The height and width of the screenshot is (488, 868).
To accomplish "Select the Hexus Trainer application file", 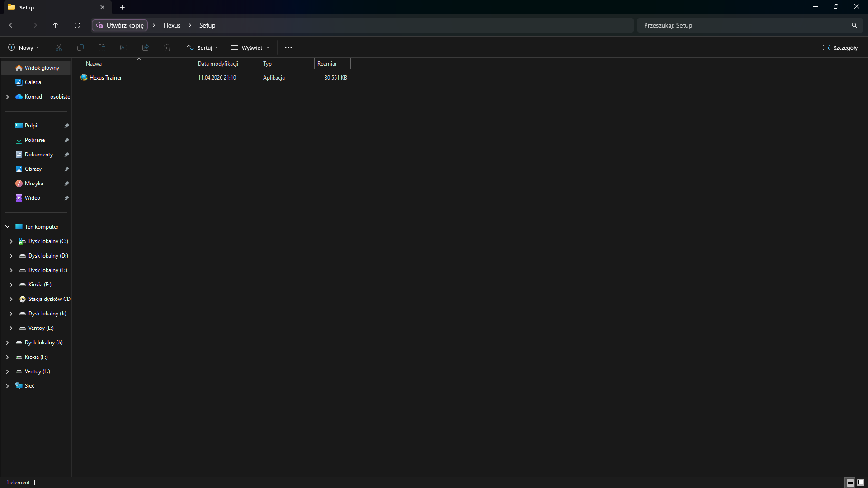I will pyautogui.click(x=105, y=78).
